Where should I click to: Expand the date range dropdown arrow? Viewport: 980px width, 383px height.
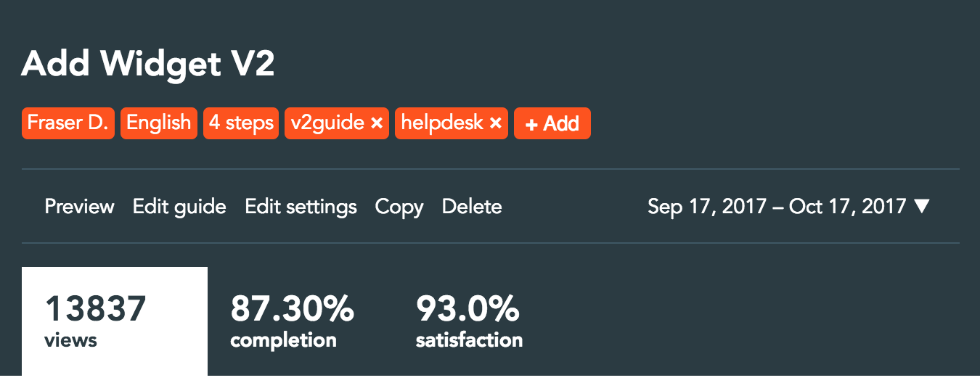tap(922, 207)
